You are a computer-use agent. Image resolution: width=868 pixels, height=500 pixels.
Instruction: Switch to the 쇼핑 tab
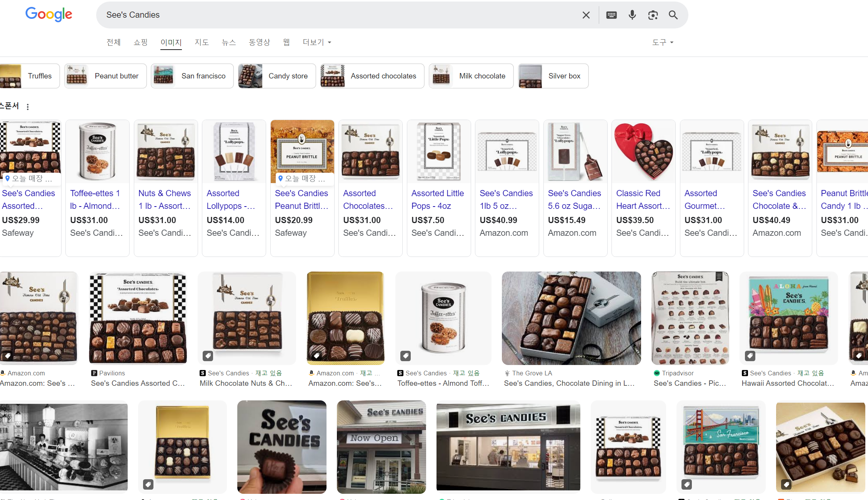pos(140,42)
